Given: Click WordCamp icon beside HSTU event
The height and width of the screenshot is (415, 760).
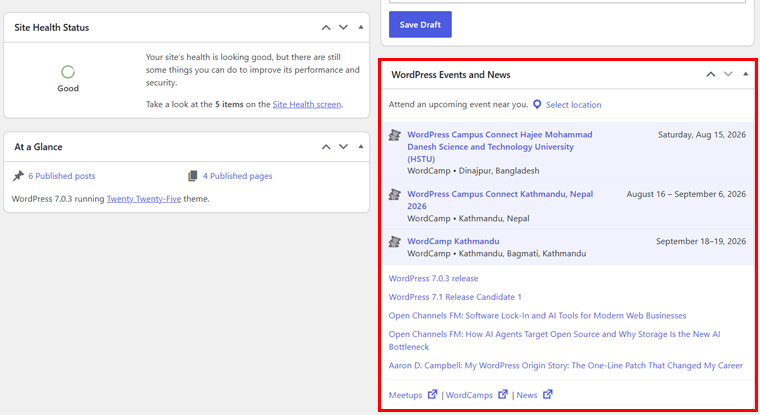Looking at the screenshot, I should tap(395, 135).
